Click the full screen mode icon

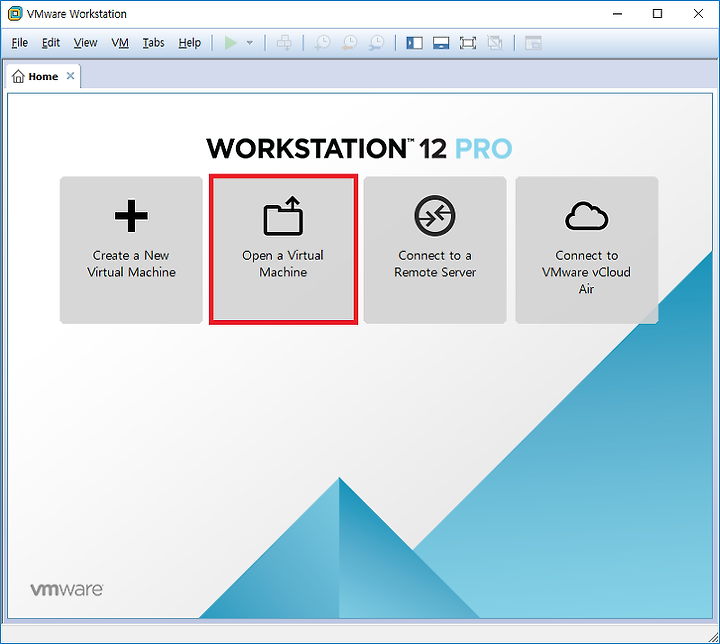click(x=468, y=43)
